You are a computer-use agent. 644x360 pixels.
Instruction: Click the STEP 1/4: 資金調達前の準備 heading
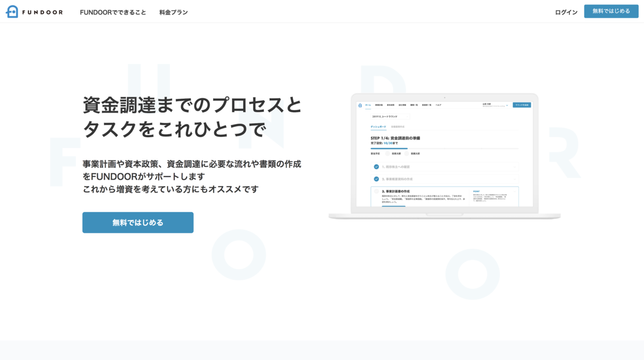pos(395,138)
